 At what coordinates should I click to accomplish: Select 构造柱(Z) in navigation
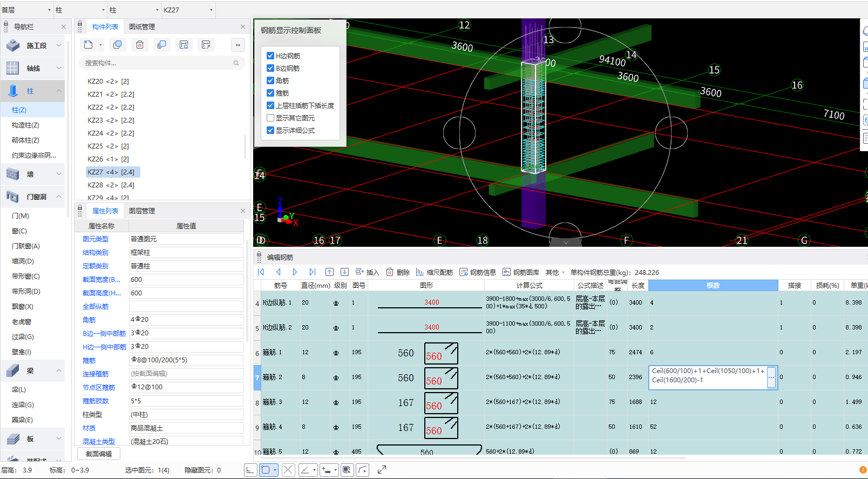point(25,125)
